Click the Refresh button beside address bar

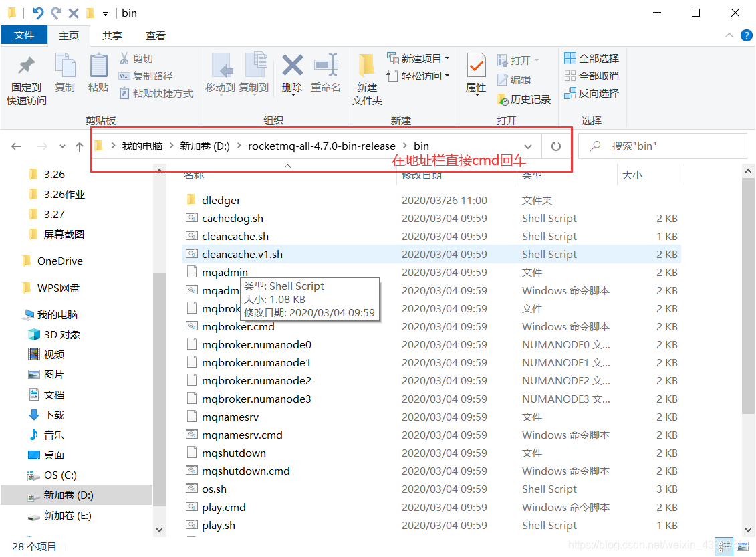coord(556,146)
